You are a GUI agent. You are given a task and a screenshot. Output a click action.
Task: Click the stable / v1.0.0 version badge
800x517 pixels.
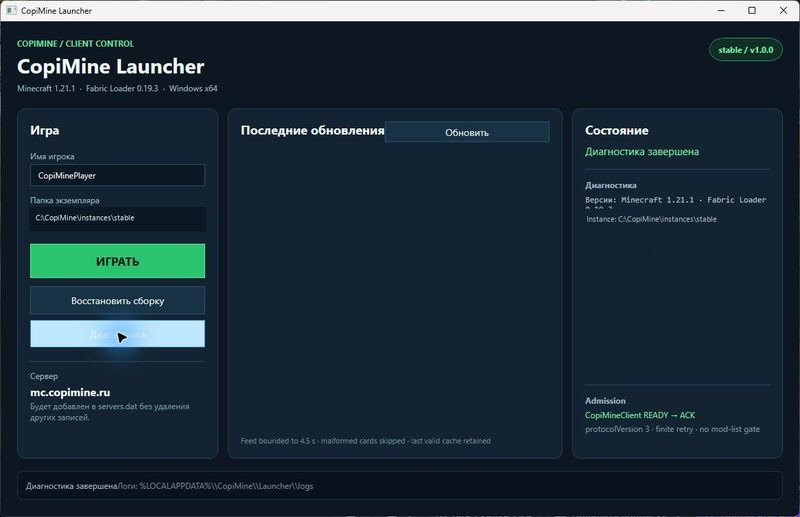745,50
